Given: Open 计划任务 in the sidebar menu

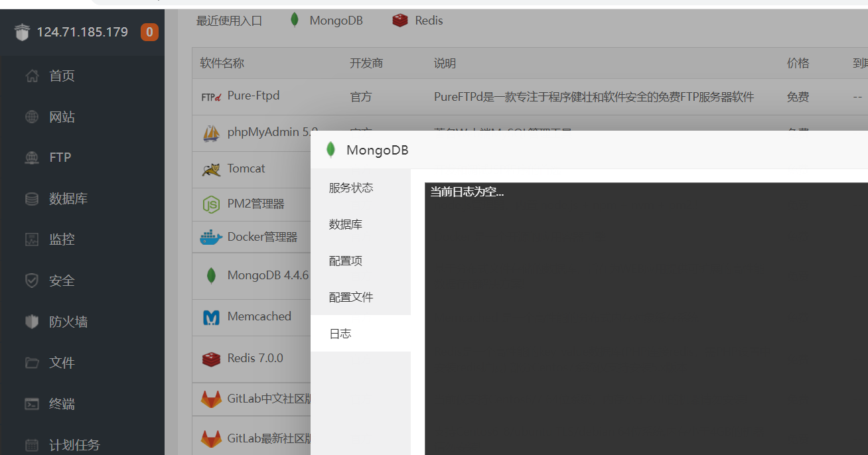Looking at the screenshot, I should (74, 445).
